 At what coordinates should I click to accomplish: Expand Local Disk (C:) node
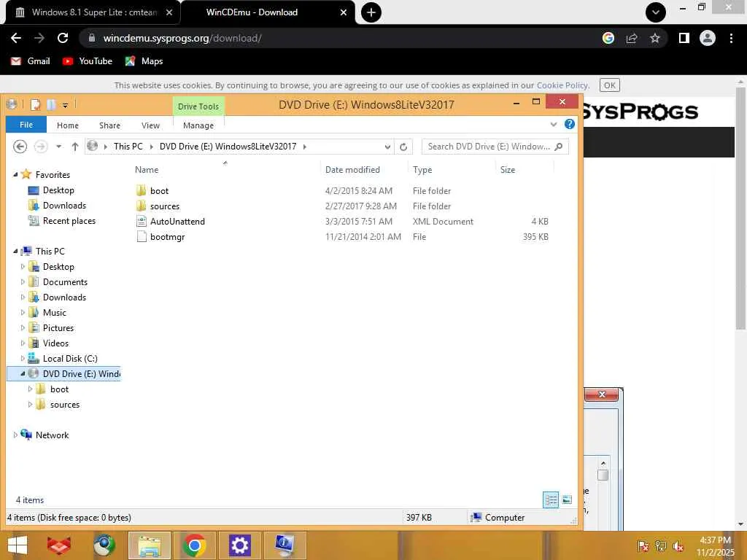tap(23, 359)
